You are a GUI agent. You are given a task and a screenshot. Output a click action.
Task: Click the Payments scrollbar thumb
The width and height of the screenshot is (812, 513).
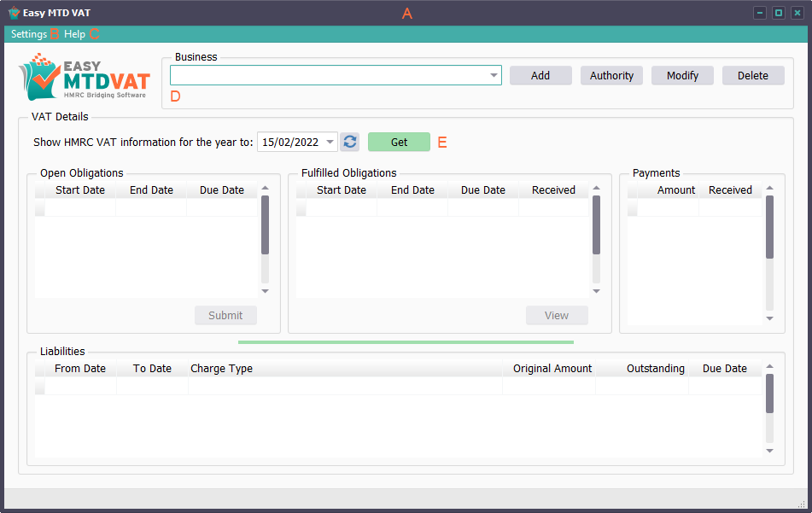tap(769, 227)
